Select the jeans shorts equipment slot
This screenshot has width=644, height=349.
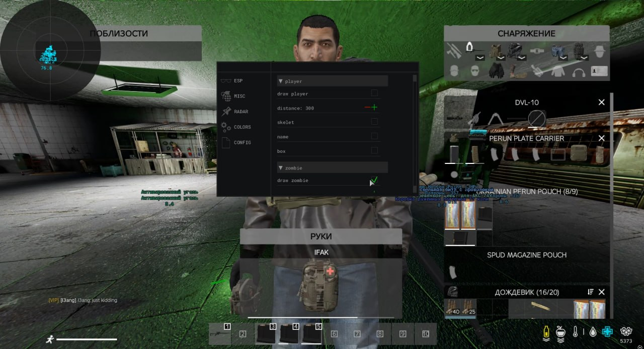coord(557,51)
